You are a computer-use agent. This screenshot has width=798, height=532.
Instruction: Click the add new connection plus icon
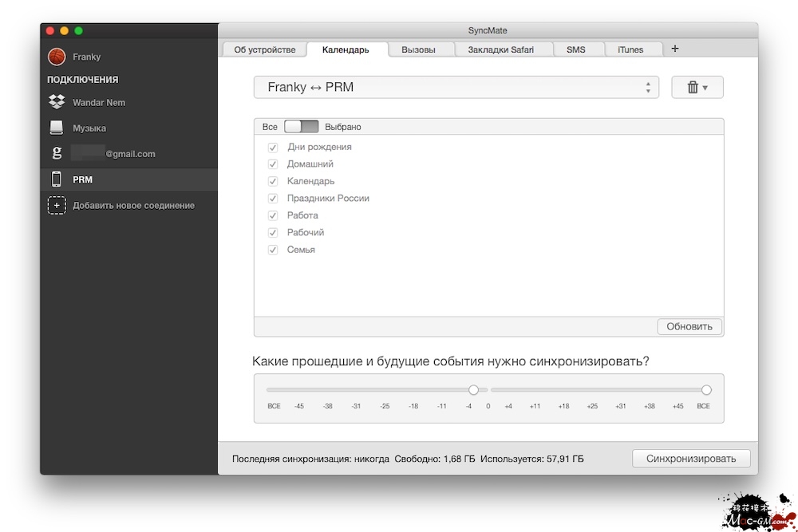(57, 205)
